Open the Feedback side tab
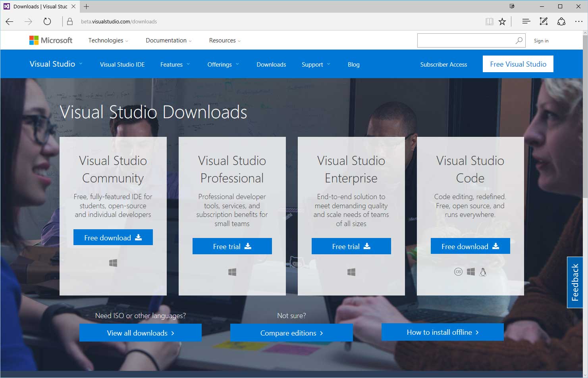This screenshot has height=378, width=588. click(575, 282)
